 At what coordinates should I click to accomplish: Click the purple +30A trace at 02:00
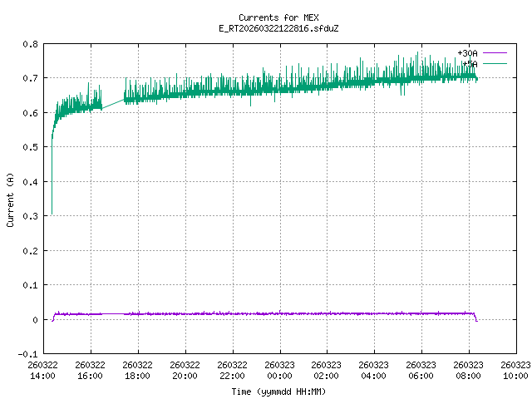click(327, 313)
